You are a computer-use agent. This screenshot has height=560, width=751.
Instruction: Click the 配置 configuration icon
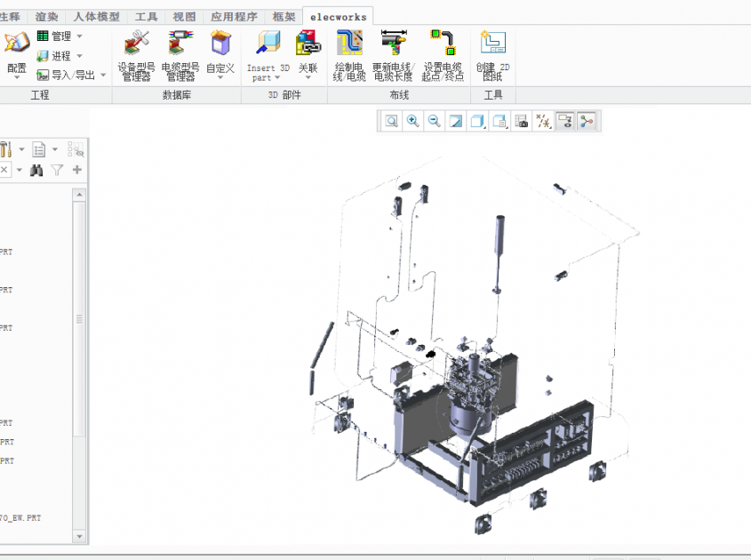17,42
